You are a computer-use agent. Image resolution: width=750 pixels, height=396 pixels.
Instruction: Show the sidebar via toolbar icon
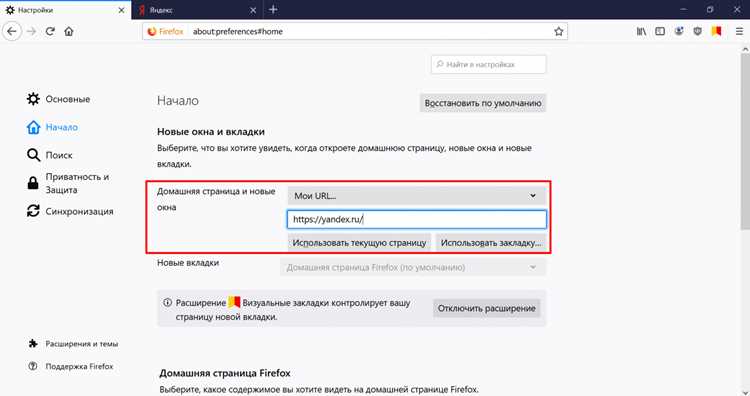pyautogui.click(x=660, y=32)
